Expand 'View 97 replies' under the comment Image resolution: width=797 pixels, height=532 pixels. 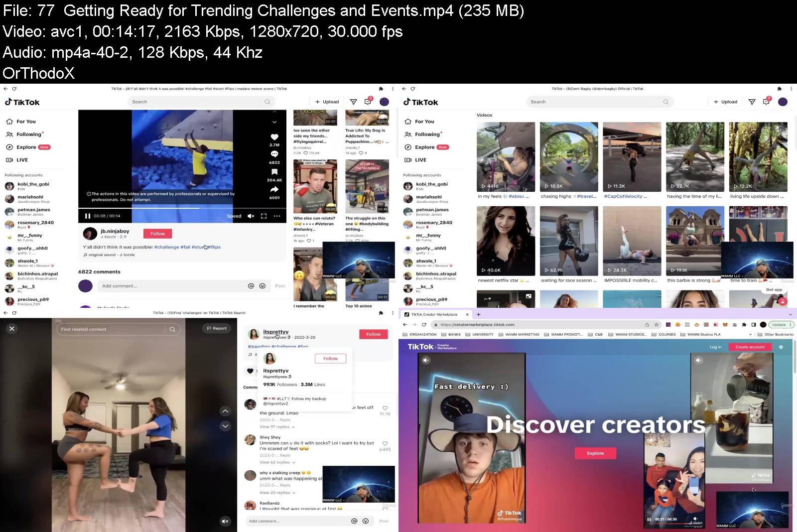pyautogui.click(x=277, y=427)
